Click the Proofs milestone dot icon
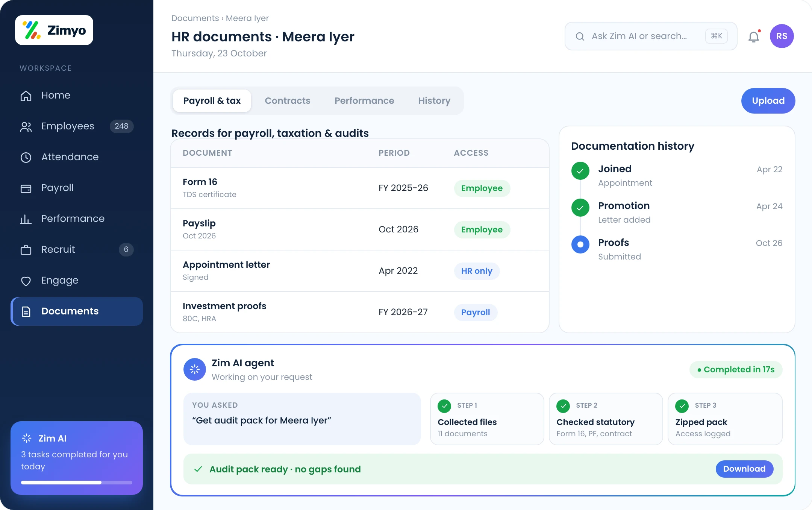812x510 pixels. coord(580,244)
